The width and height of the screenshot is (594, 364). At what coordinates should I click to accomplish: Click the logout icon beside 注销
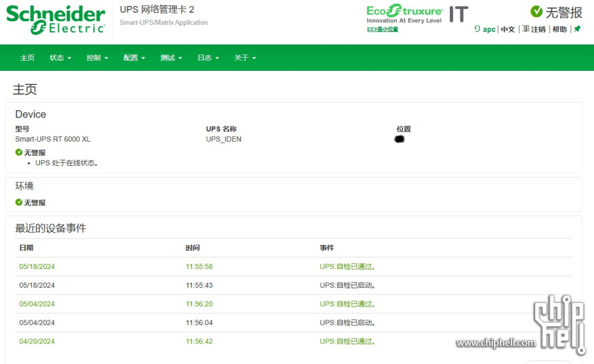526,28
